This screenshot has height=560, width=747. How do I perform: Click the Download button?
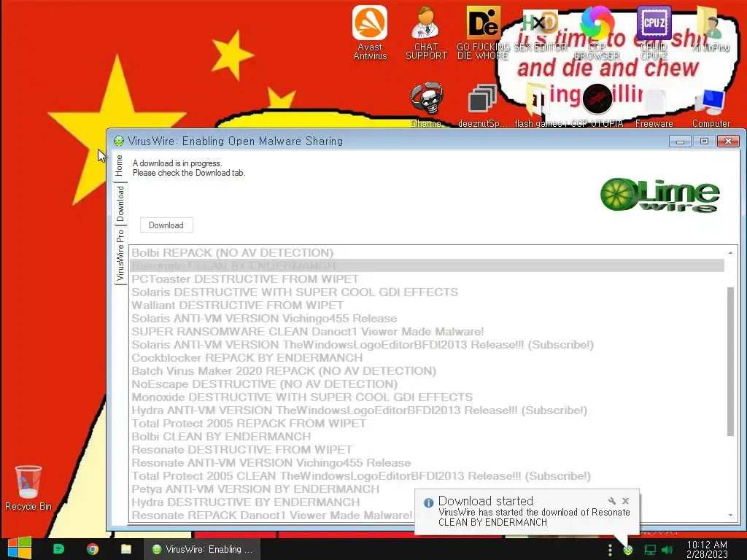point(166,225)
